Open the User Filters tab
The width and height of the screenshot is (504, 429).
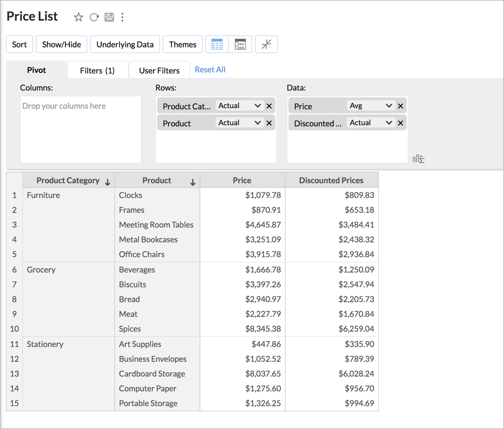pos(159,70)
